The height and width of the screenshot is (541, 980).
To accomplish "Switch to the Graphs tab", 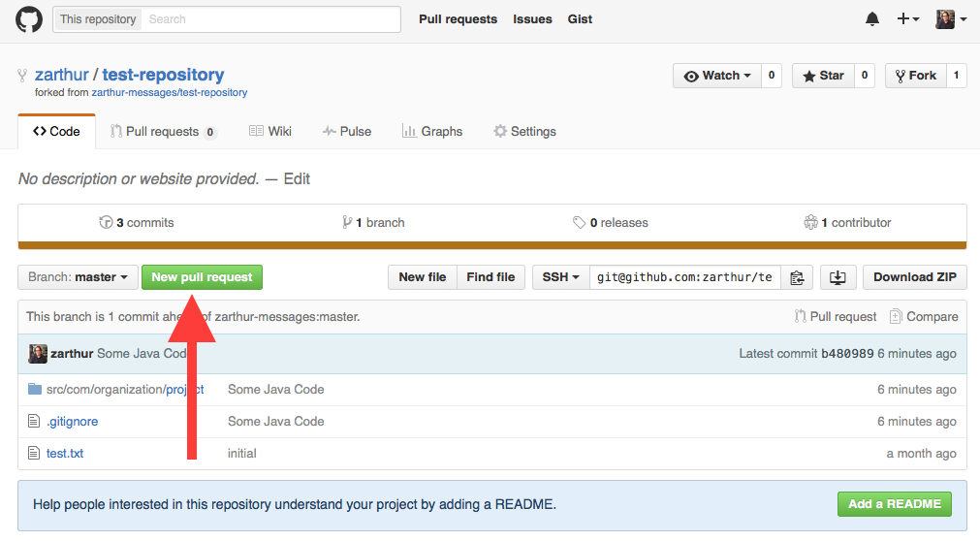I will click(x=432, y=131).
